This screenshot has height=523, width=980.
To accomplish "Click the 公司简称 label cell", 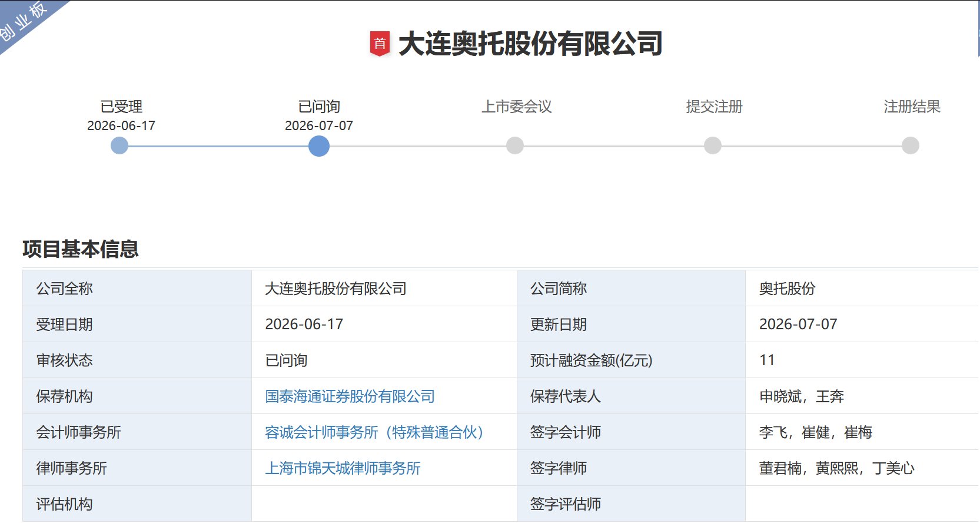I will pos(631,289).
